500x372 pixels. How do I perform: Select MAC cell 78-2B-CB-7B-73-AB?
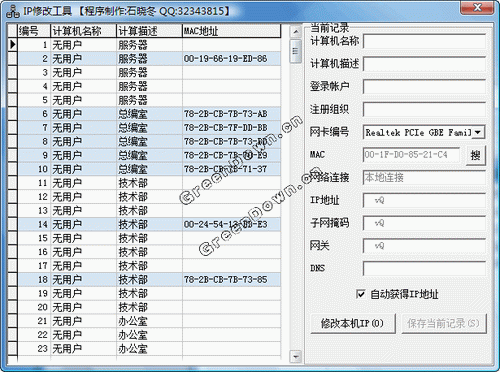[231, 114]
